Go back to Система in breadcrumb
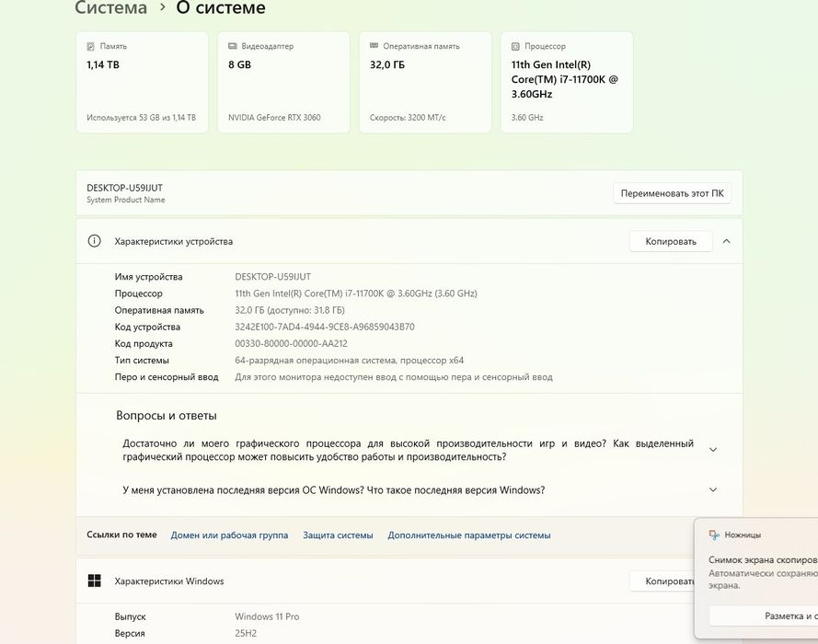 [110, 7]
